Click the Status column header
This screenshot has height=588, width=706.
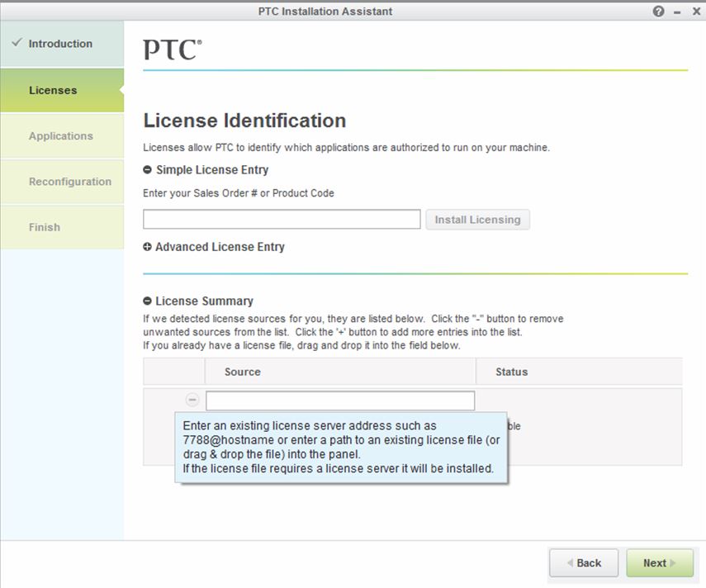[579, 372]
